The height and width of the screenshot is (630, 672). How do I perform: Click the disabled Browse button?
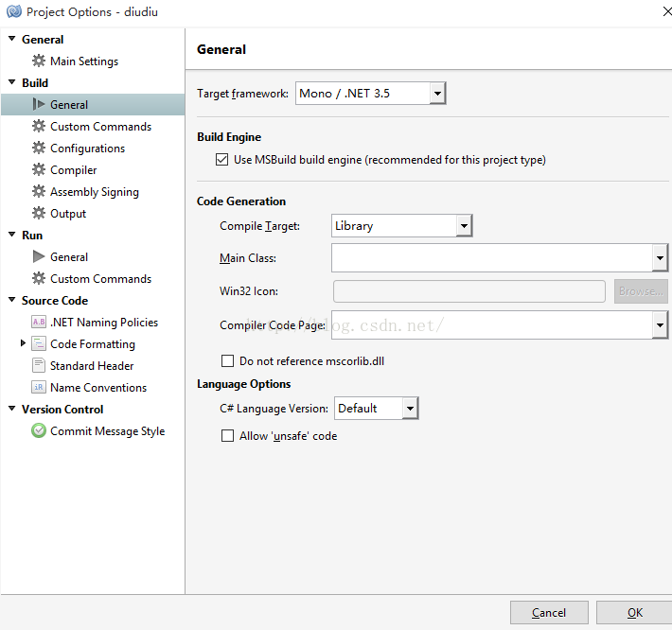tap(641, 291)
